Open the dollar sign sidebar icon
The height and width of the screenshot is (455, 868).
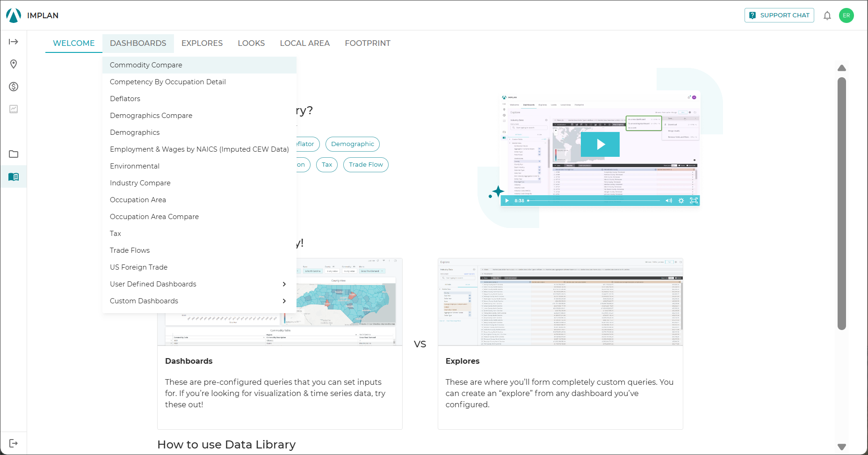[x=14, y=87]
